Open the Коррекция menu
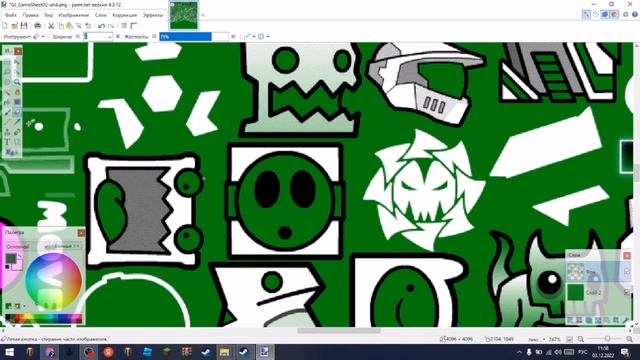The height and width of the screenshot is (360, 640). 124,15
